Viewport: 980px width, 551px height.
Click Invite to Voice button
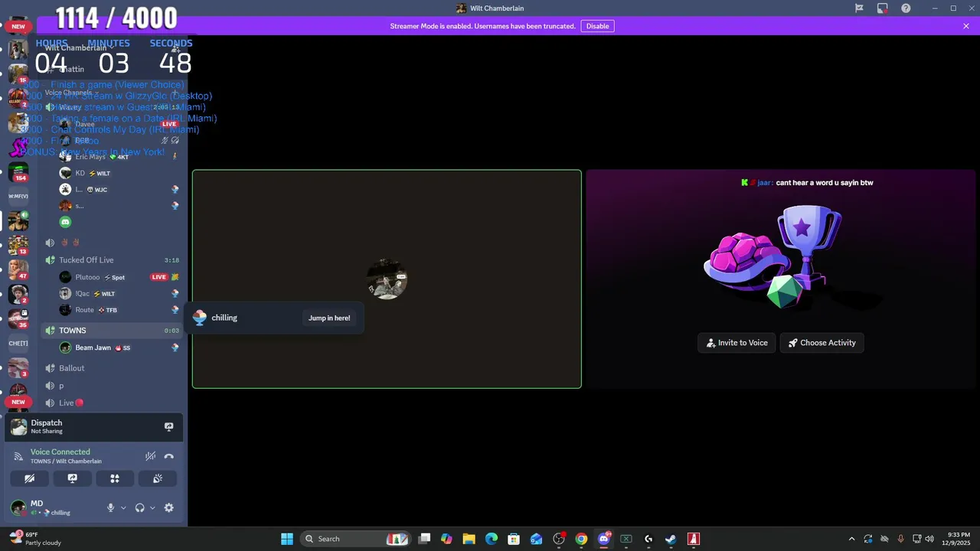pos(737,343)
